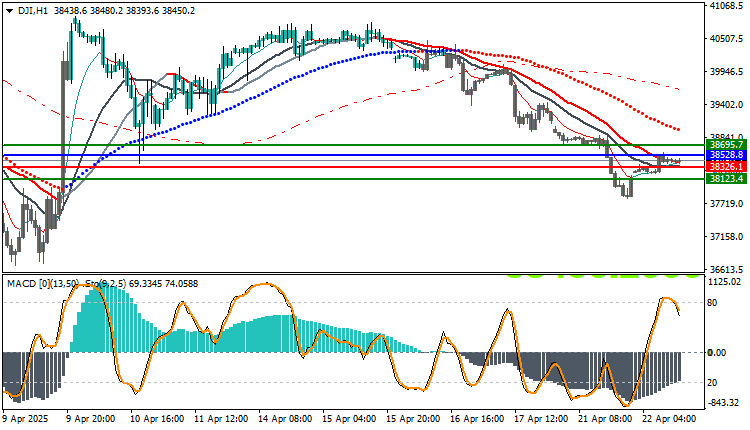750x430 pixels.
Task: Click the 17 Apr 12:00 time label
Action: click(x=541, y=419)
